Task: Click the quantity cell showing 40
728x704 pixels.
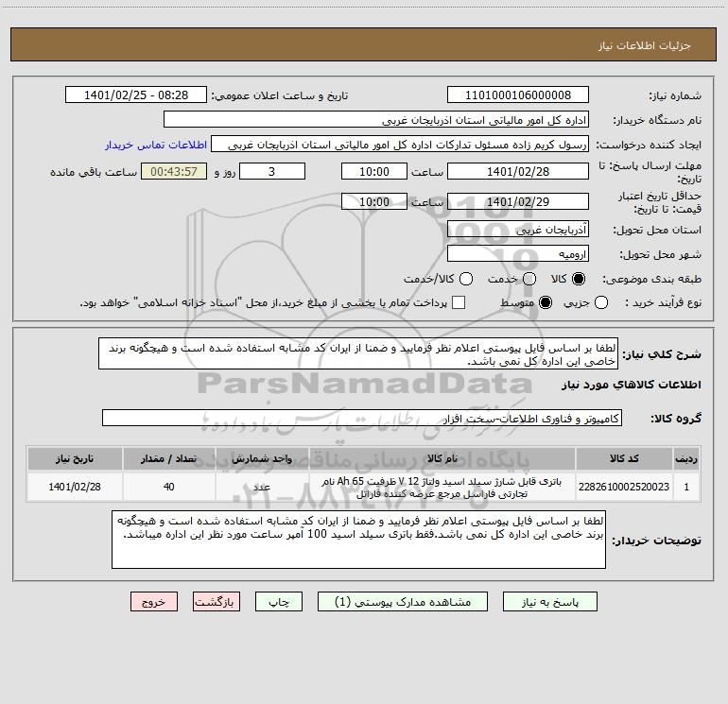Action: (x=168, y=487)
